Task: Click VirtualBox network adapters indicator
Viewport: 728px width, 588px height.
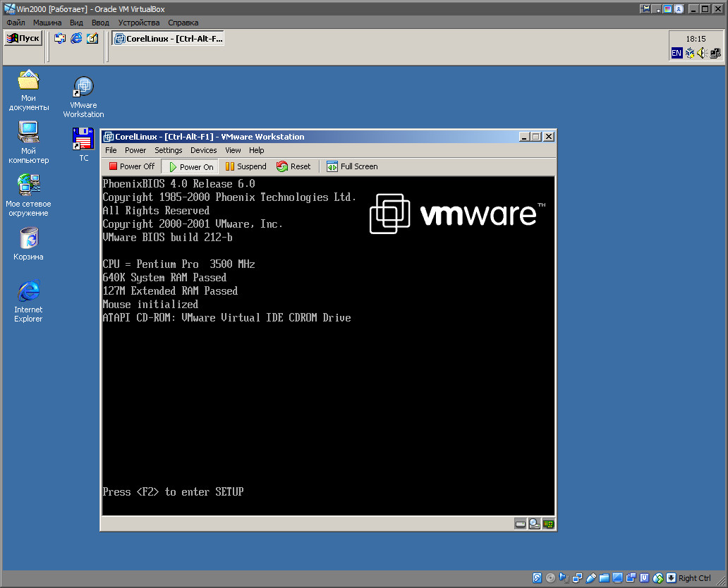Action: click(x=578, y=578)
